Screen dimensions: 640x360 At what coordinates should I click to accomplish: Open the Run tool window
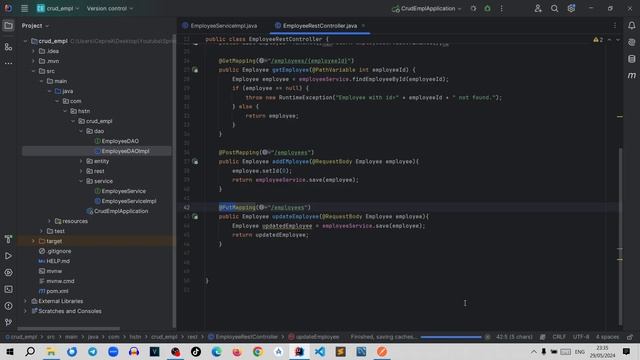[8, 256]
